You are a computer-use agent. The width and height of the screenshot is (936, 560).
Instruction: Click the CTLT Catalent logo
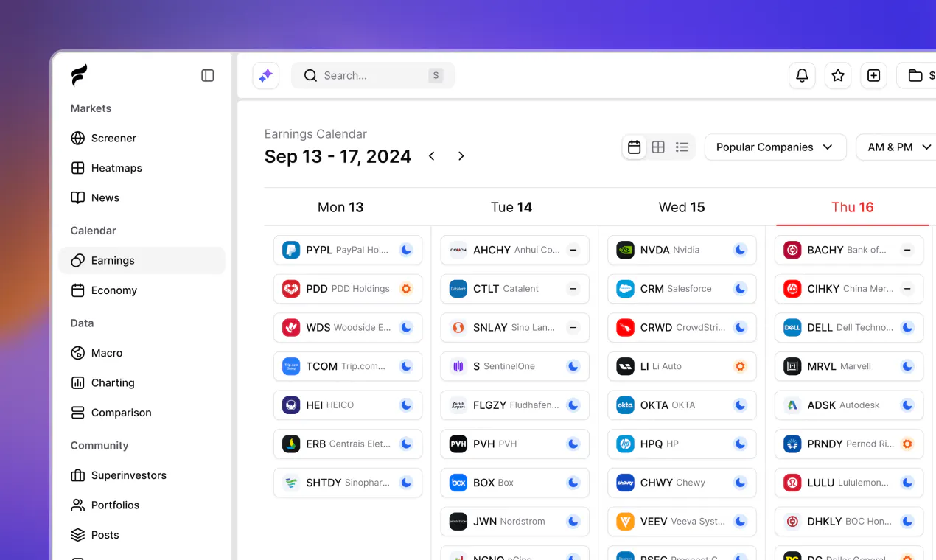click(458, 289)
